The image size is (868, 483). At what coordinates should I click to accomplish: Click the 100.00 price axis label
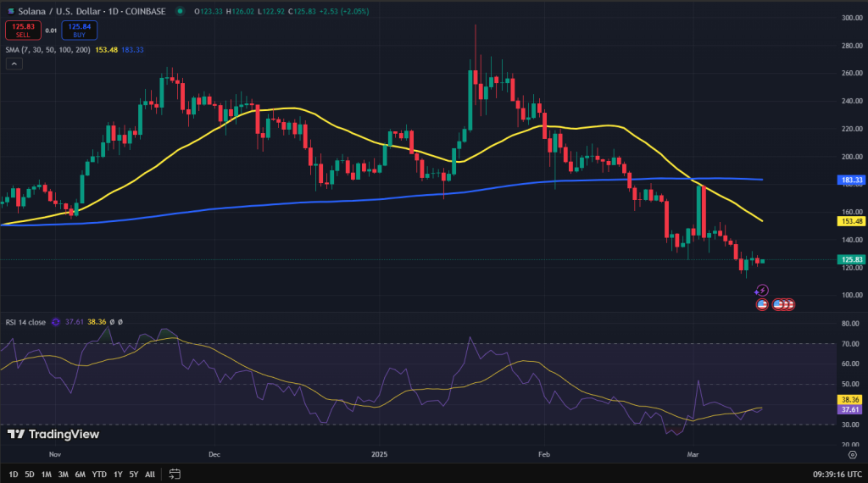coord(852,295)
